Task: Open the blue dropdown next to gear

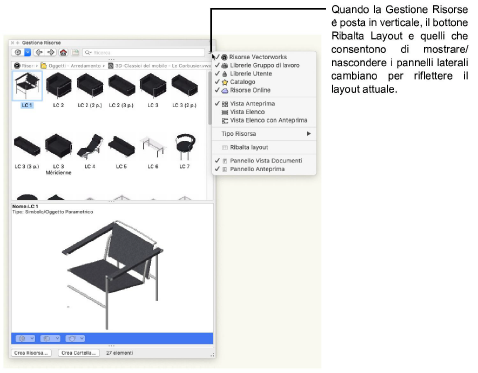Action: 28,52
